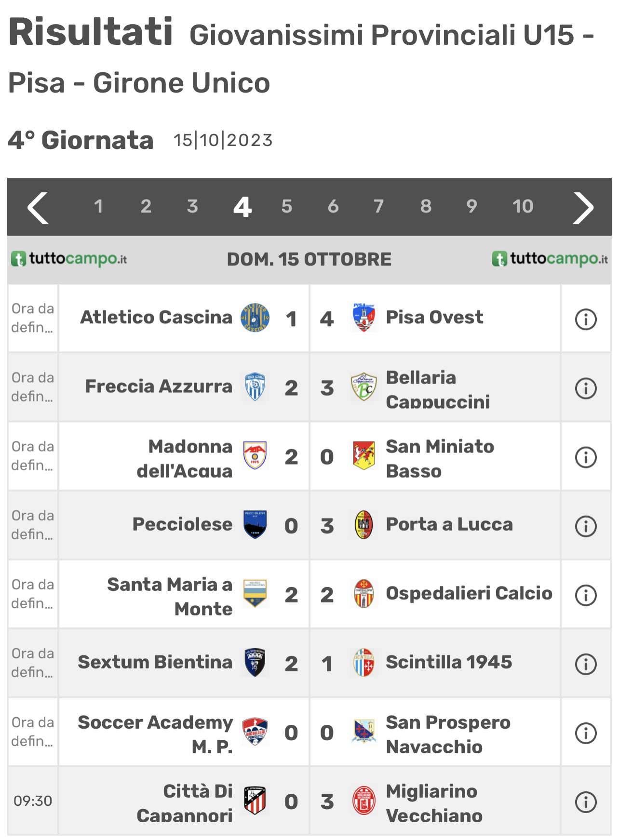This screenshot has width=619, height=840.
Task: Open the Madonna dell'Acqua team page
Action: (185, 458)
